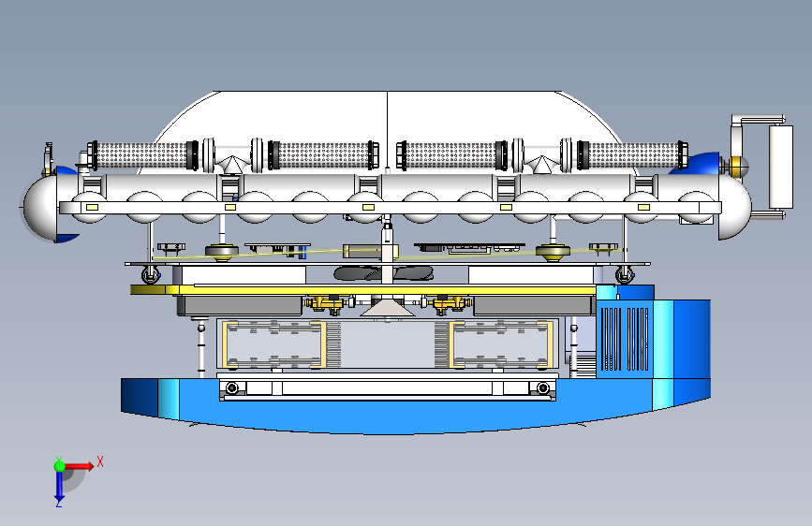Select the gray fan blades in the center
Viewport: 812px width, 526px height.
(383, 273)
